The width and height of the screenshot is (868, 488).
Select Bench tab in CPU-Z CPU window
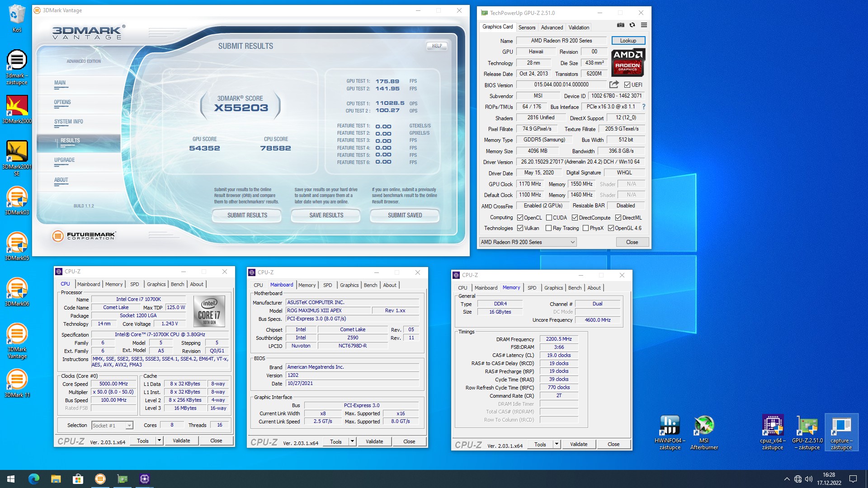177,284
